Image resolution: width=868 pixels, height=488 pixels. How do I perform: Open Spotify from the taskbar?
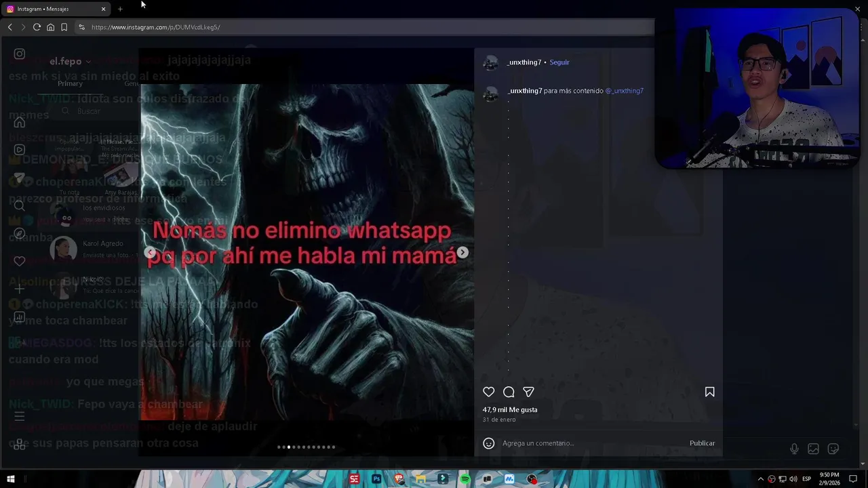[465, 479]
